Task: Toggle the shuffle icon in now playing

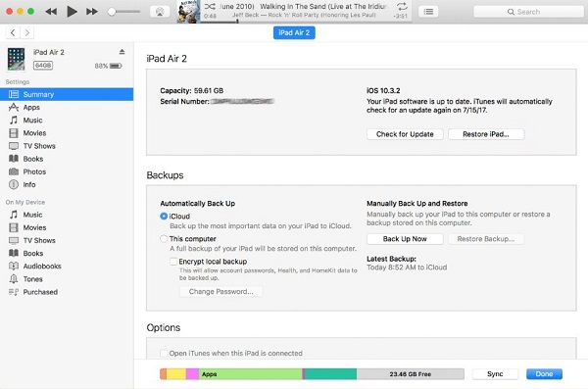Action: (210, 7)
